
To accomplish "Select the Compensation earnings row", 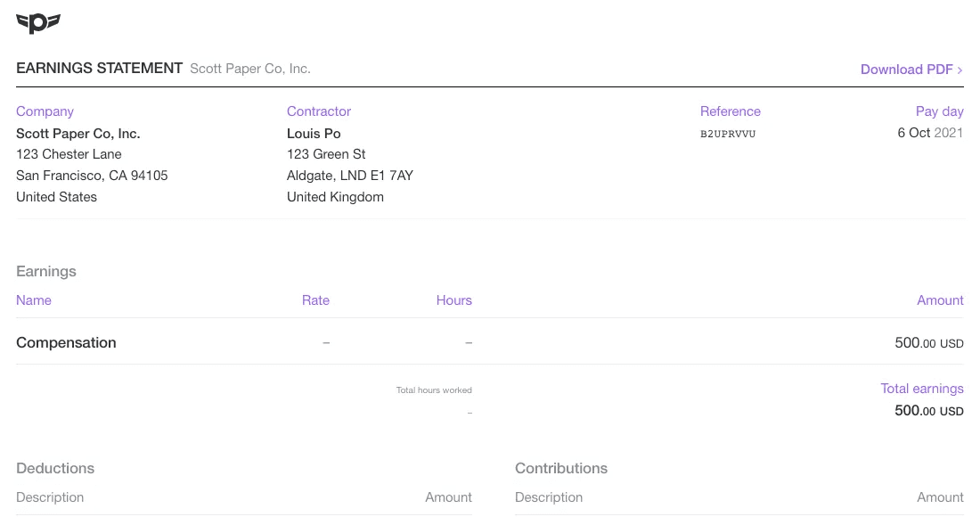I will 66,342.
